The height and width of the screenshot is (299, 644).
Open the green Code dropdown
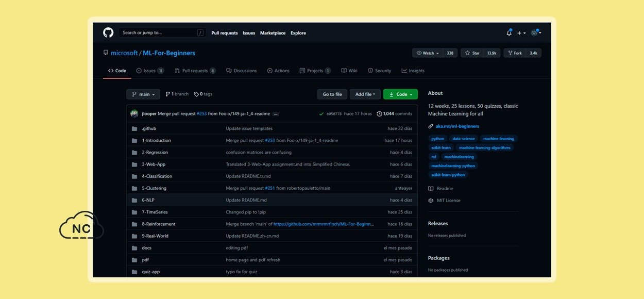click(x=400, y=94)
